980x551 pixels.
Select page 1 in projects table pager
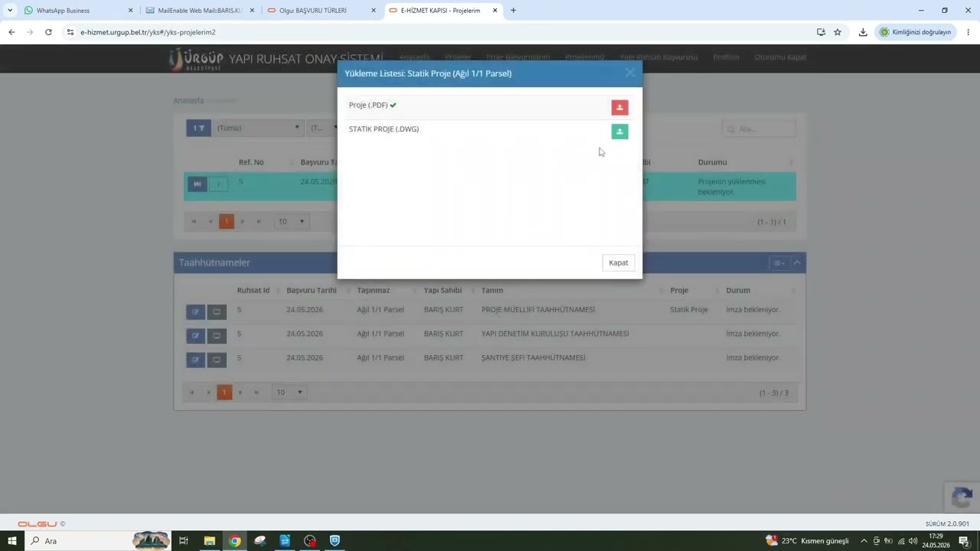pyautogui.click(x=227, y=222)
